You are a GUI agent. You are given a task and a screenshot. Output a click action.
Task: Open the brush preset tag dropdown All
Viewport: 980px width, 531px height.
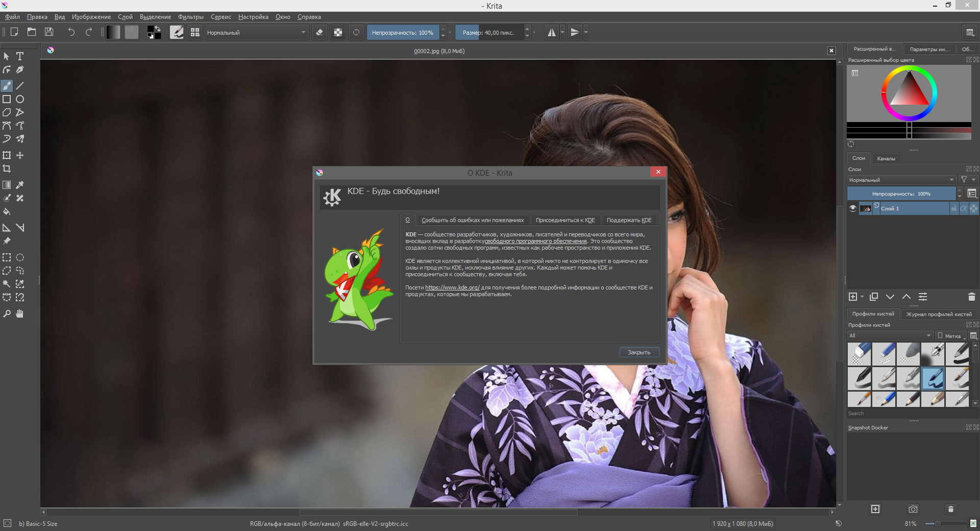[891, 335]
